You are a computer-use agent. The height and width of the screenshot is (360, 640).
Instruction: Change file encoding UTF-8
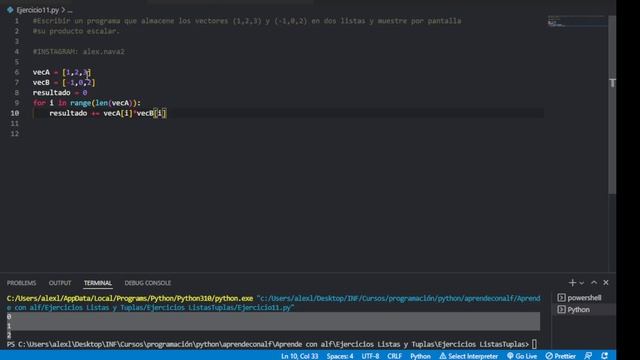tap(370, 356)
